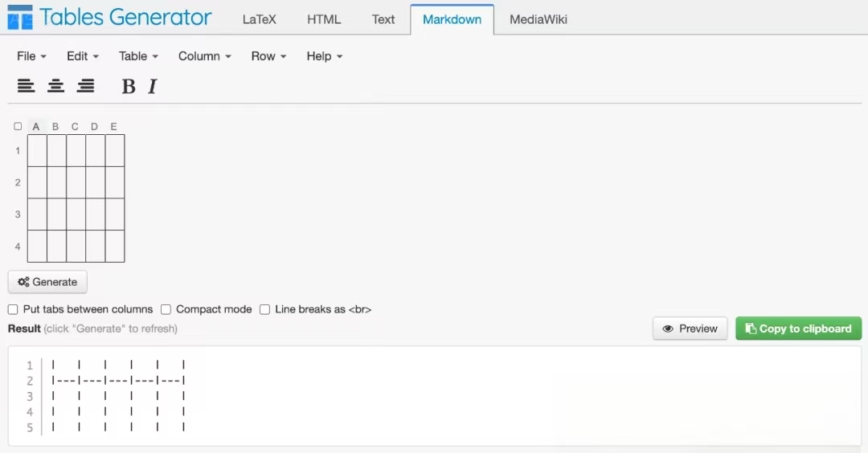Screen dimensions: 868x453
Task: Toggle bold formatting with B icon
Action: [x=128, y=87]
